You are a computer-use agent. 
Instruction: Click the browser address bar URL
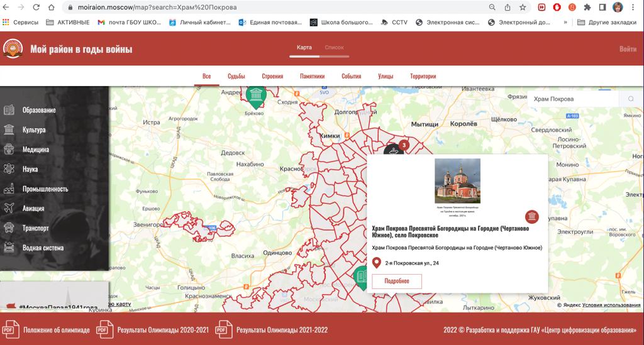coord(157,8)
